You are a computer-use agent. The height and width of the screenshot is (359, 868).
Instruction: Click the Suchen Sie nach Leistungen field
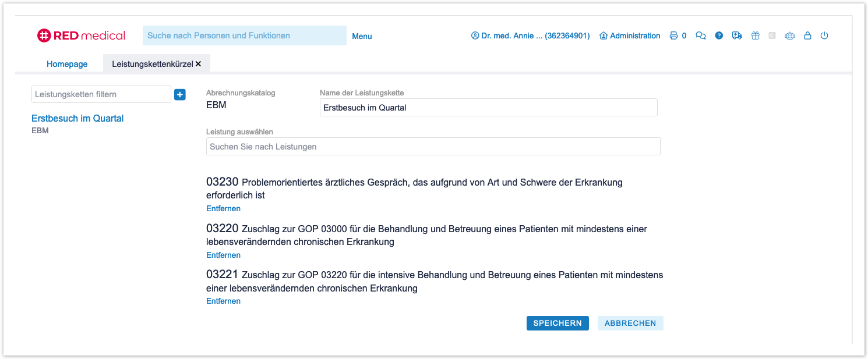point(433,147)
